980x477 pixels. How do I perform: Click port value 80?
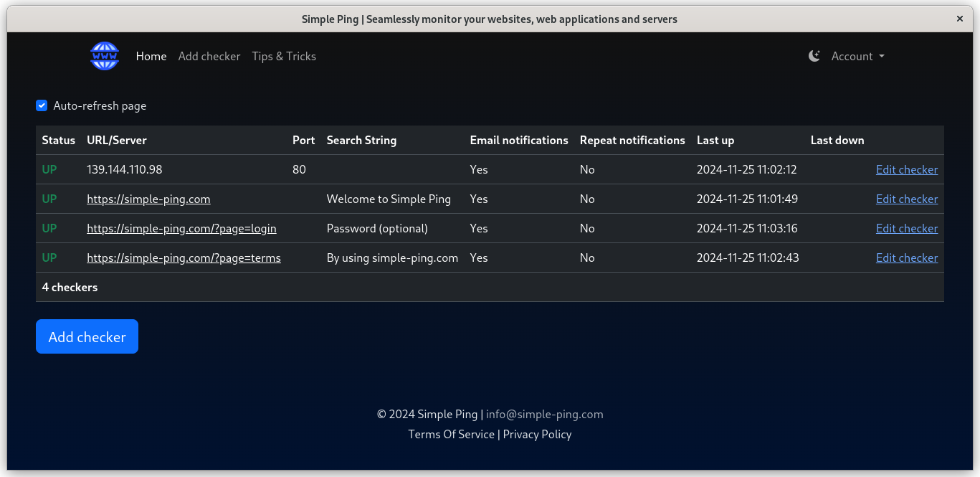tap(299, 169)
